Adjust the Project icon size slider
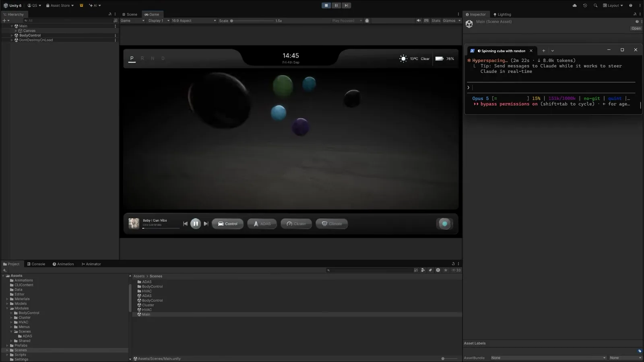The width and height of the screenshot is (644, 362). [x=449, y=358]
